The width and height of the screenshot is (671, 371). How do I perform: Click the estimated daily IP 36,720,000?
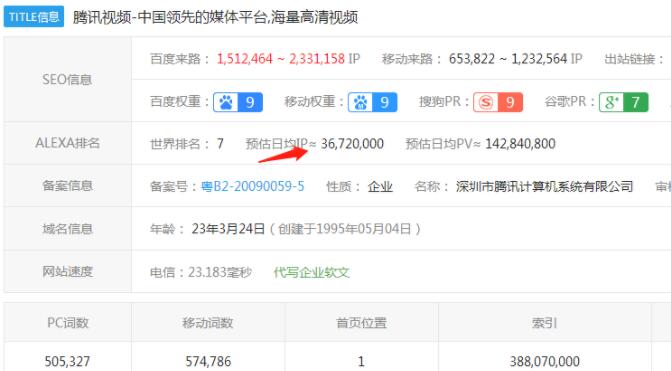(x=352, y=143)
